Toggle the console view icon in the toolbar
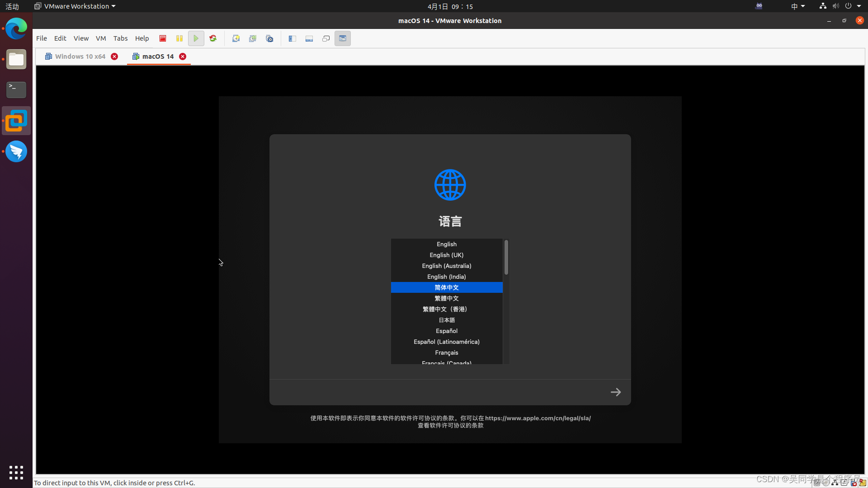The width and height of the screenshot is (868, 488). click(x=343, y=38)
